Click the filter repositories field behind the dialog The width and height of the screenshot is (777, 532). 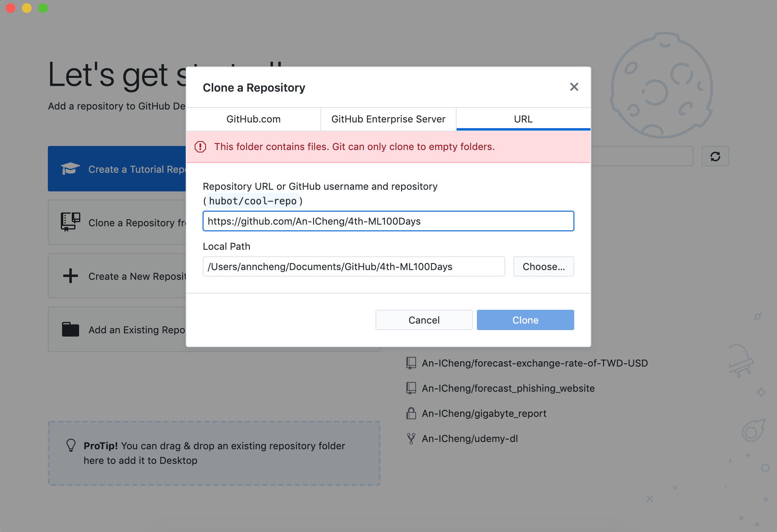(x=642, y=156)
